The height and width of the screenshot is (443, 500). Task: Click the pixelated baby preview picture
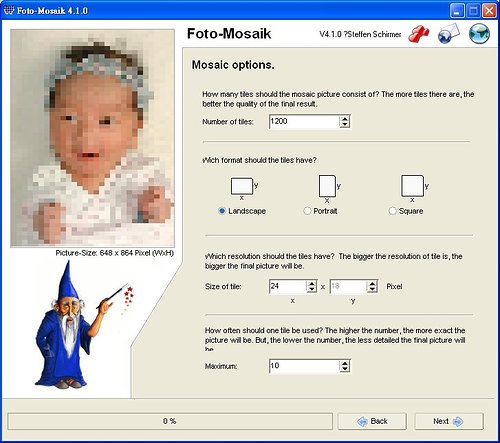92,138
